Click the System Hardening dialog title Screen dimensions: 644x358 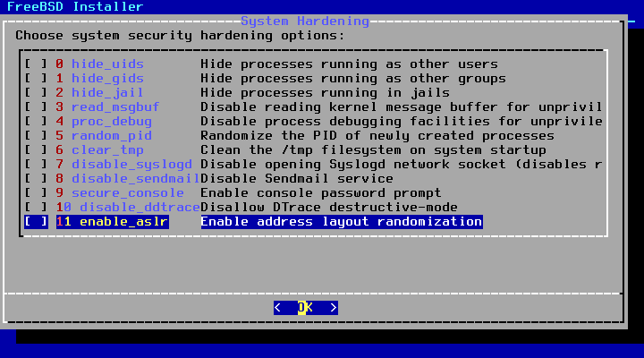[305, 21]
